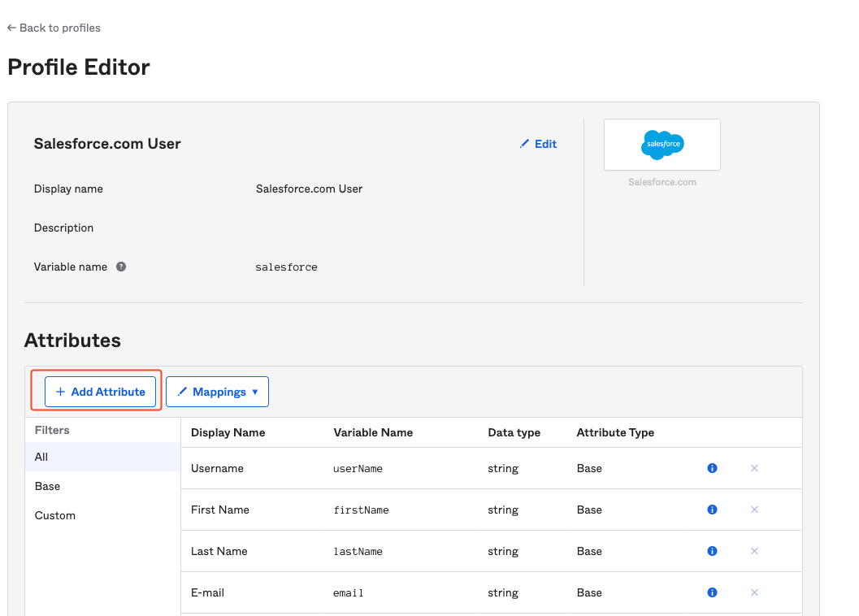Remove the Username attribute
The image size is (859, 616).
coord(754,468)
